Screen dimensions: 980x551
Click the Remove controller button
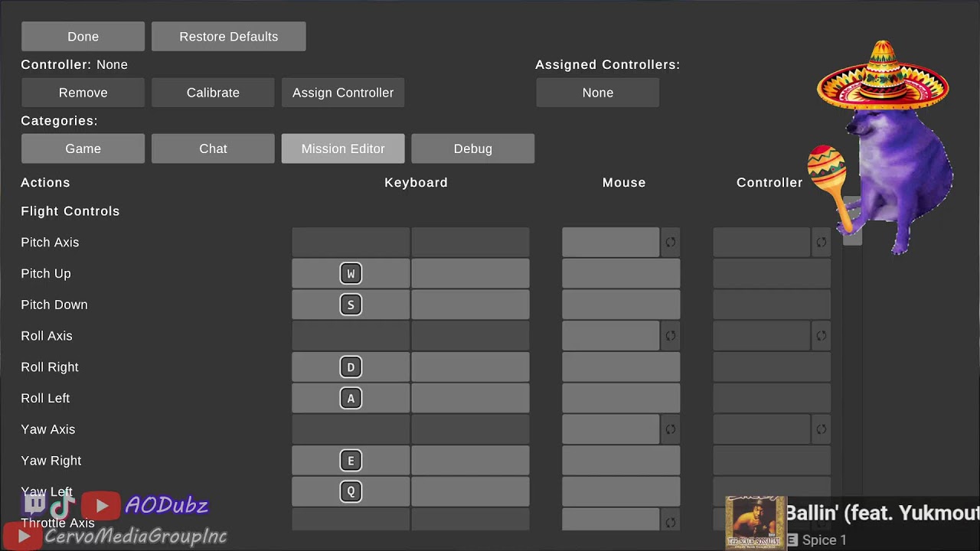pos(83,93)
